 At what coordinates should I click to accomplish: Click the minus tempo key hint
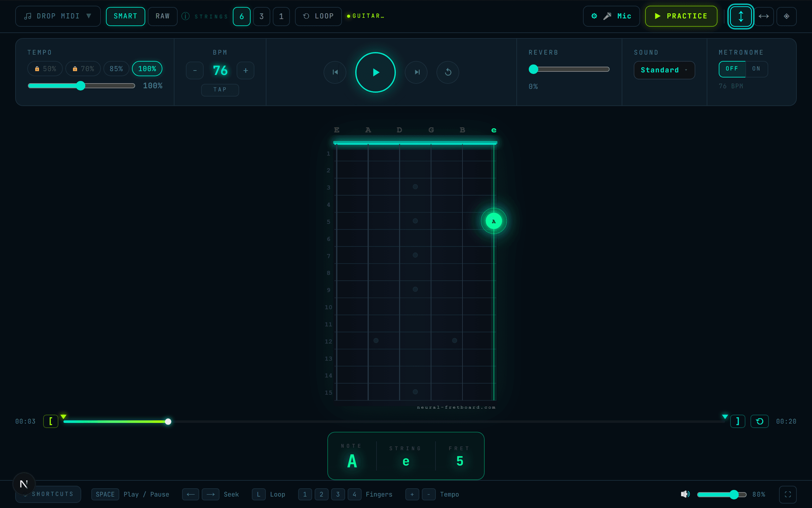point(429,495)
